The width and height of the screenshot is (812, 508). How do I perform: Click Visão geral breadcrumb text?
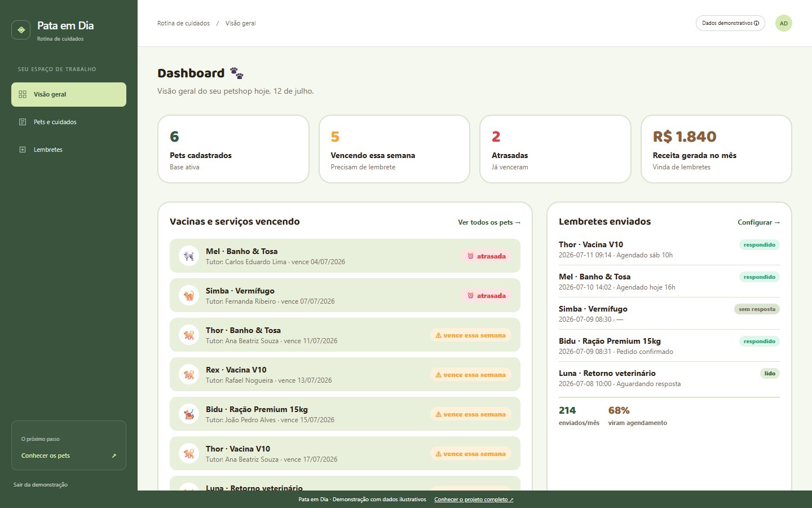click(240, 23)
